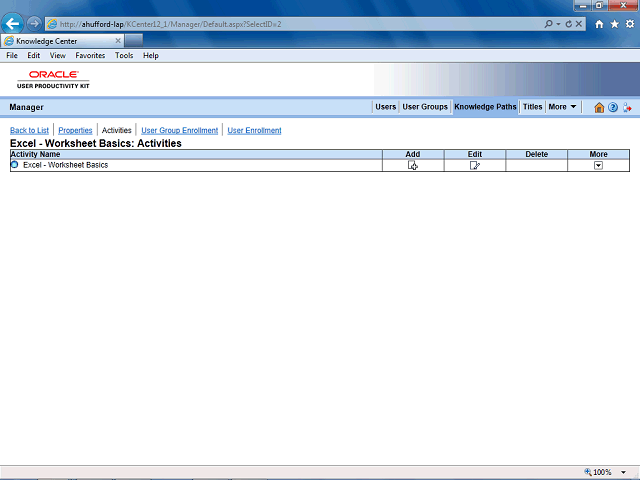Screen dimensions: 640x480
Task: Click the Activities page label
Action: [x=117, y=130]
